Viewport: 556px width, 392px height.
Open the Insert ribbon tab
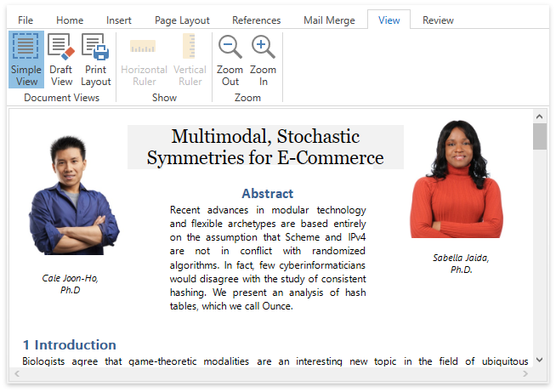118,20
